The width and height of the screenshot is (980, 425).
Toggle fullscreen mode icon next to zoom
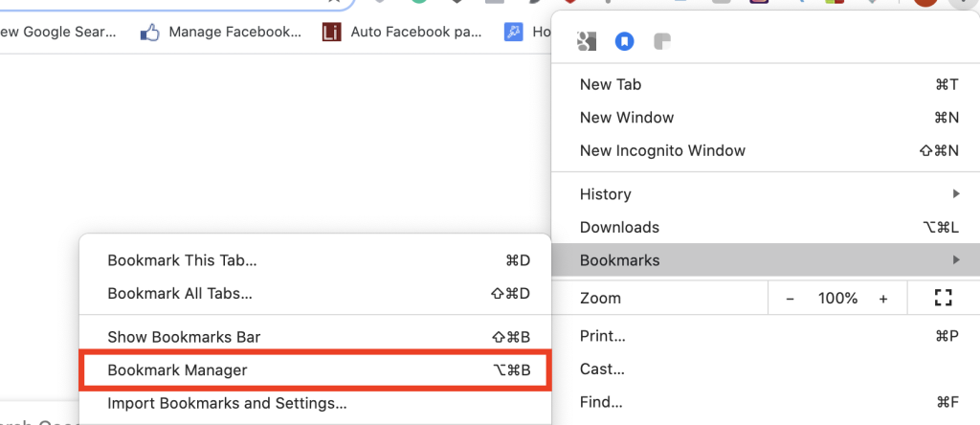943,298
